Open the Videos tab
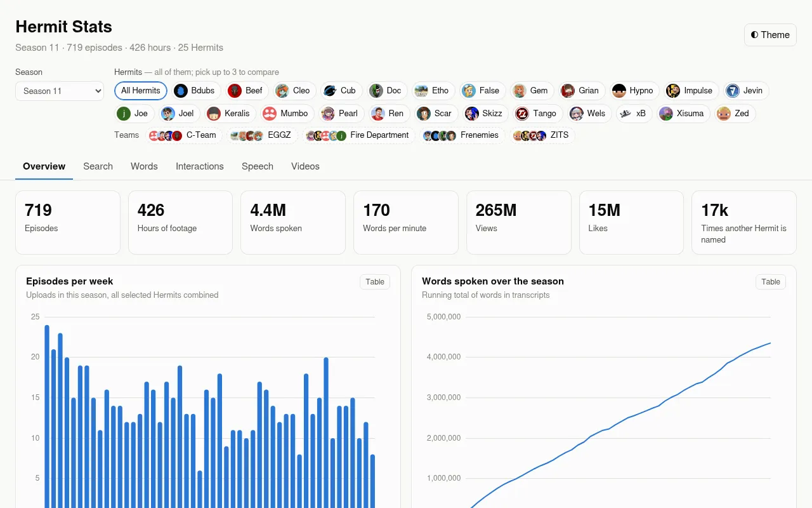 305,166
